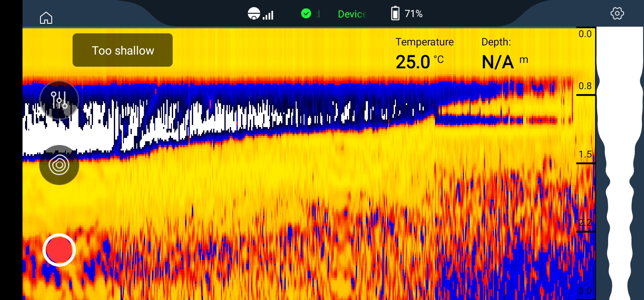Viewport: 644px width, 300px height.
Task: Click the 2.2 depth scale mark
Action: click(585, 223)
